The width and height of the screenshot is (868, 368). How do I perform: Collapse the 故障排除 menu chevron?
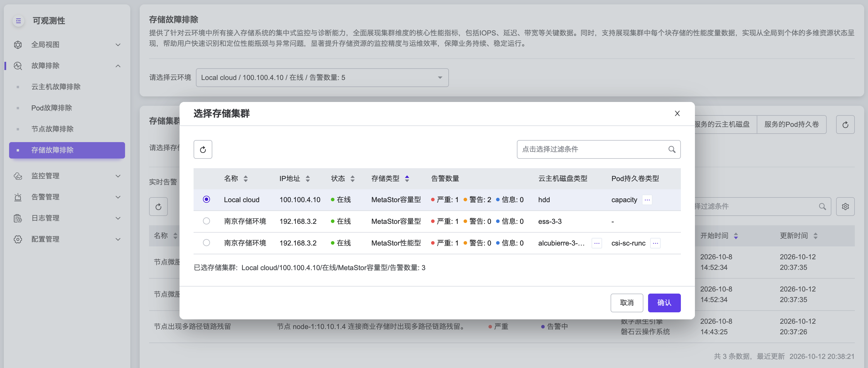[x=118, y=66]
